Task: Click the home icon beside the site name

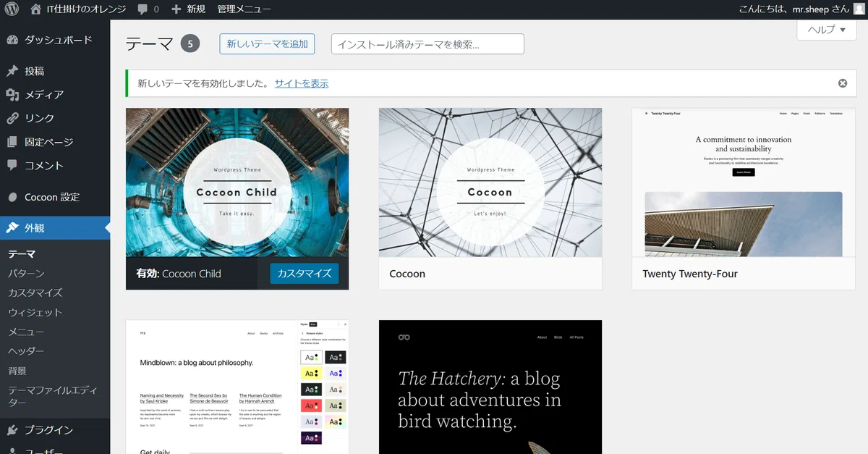Action: (x=36, y=9)
